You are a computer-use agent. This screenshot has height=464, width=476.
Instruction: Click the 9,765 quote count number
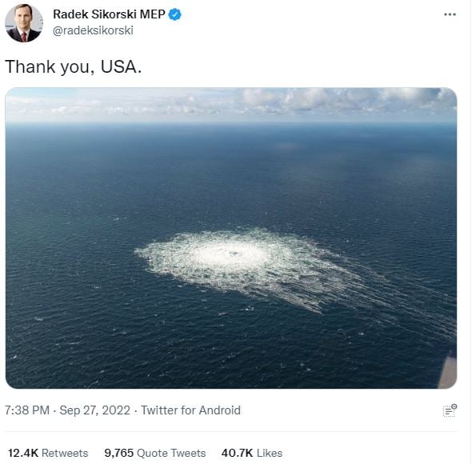pyautogui.click(x=119, y=453)
